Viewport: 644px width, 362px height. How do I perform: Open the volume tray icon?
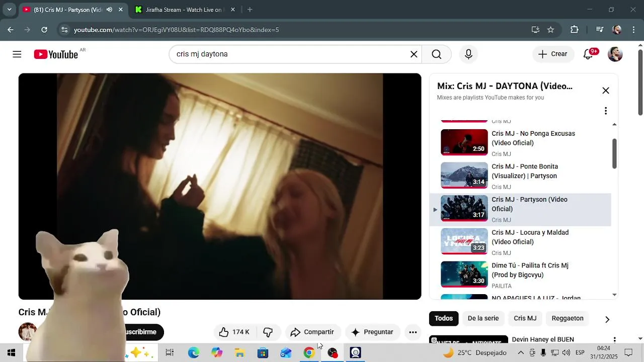tap(566, 352)
